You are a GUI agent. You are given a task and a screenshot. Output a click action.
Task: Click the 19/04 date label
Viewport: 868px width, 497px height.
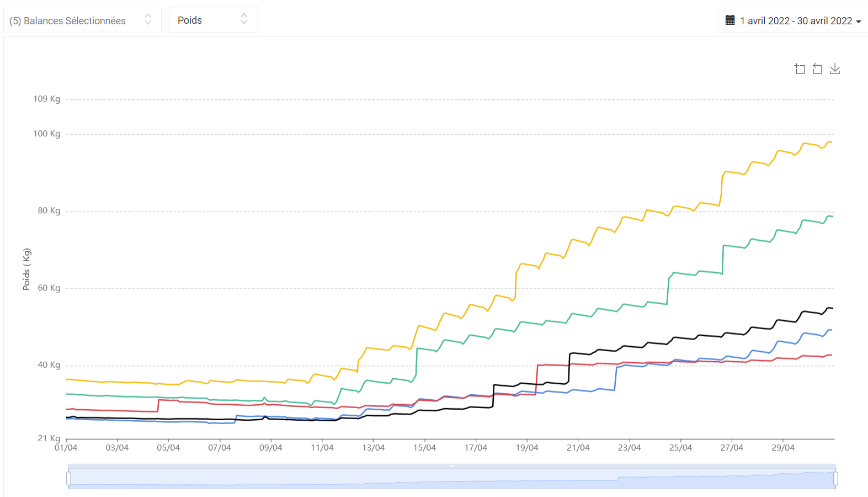point(527,447)
